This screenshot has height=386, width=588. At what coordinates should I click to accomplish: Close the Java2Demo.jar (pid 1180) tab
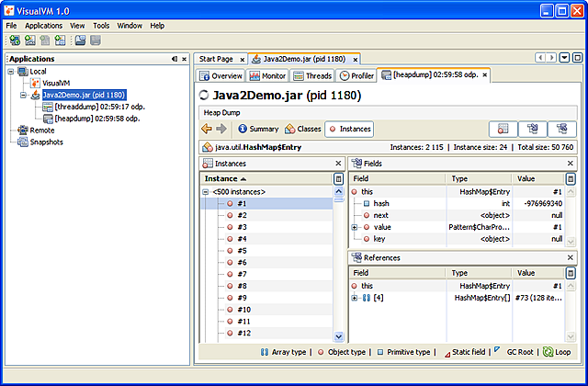(355, 59)
